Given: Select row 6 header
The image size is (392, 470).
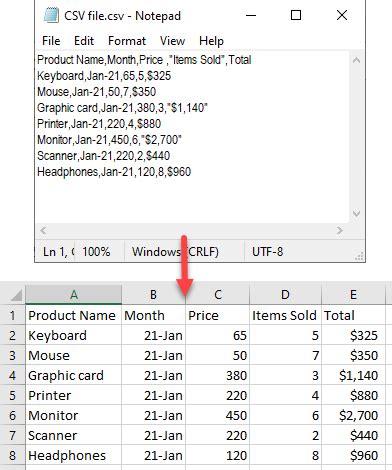Looking at the screenshot, I should (13, 415).
